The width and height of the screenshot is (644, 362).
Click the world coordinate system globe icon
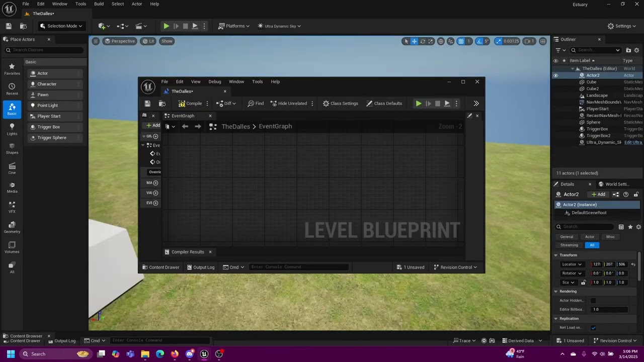coord(441,41)
